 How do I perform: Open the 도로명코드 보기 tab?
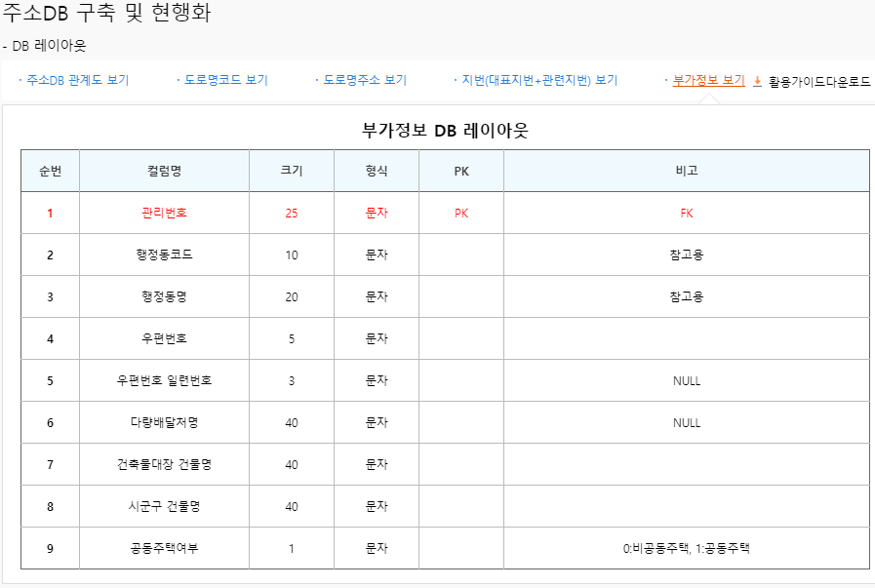click(x=226, y=80)
